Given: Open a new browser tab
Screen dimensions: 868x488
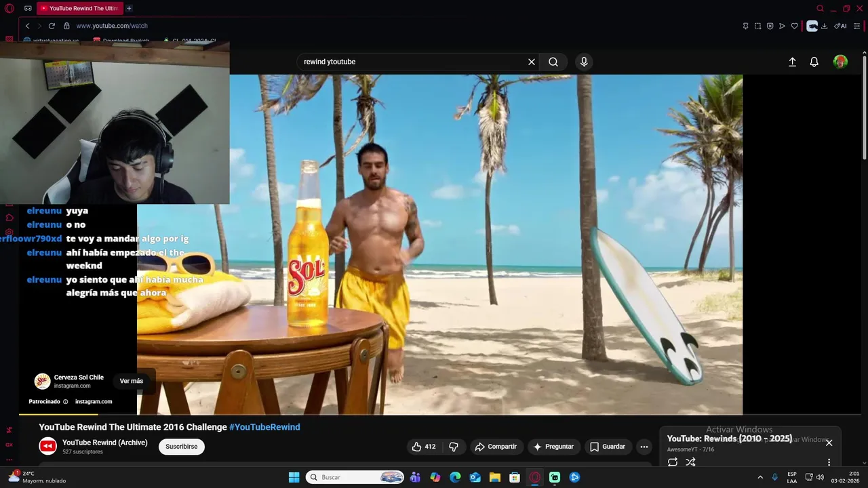Looking at the screenshot, I should point(129,8).
